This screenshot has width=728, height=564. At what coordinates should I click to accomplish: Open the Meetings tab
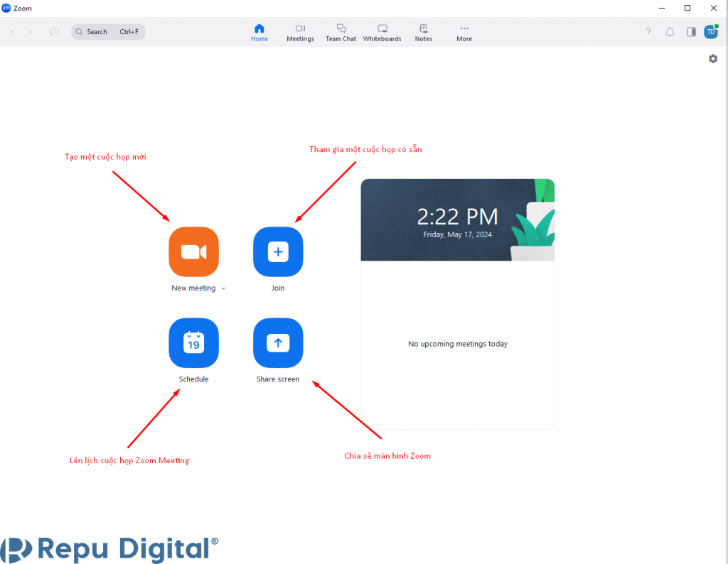tap(301, 33)
